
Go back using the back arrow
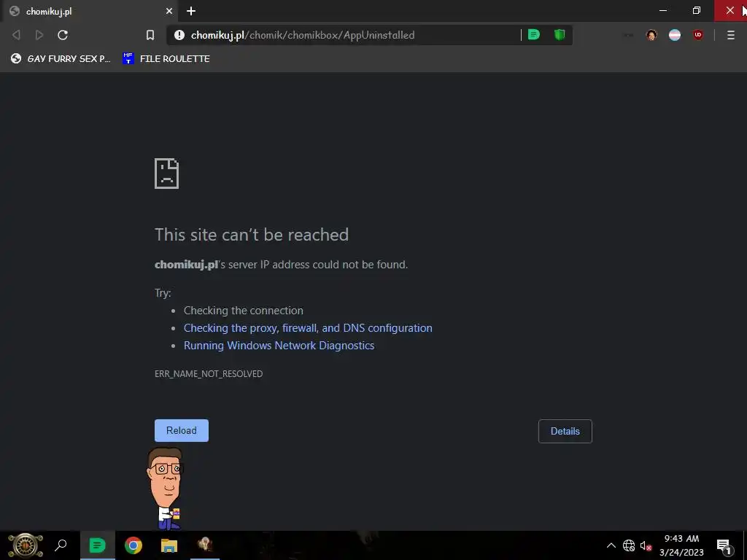coord(16,35)
